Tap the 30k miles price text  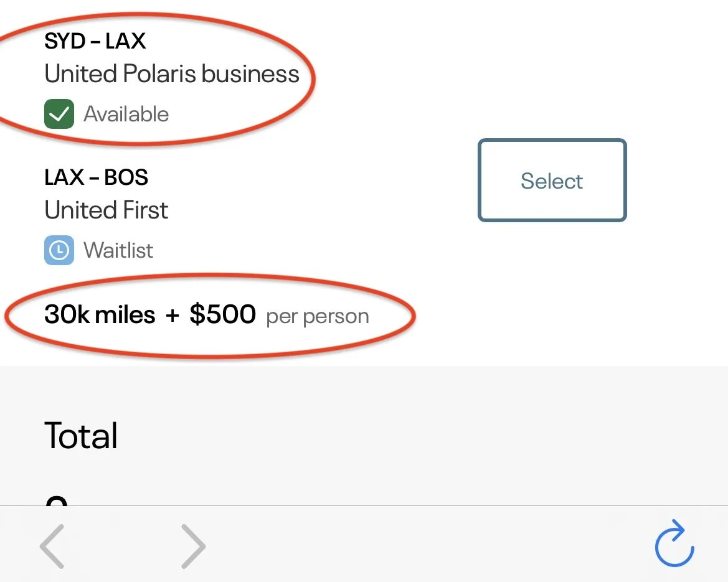pyautogui.click(x=100, y=315)
